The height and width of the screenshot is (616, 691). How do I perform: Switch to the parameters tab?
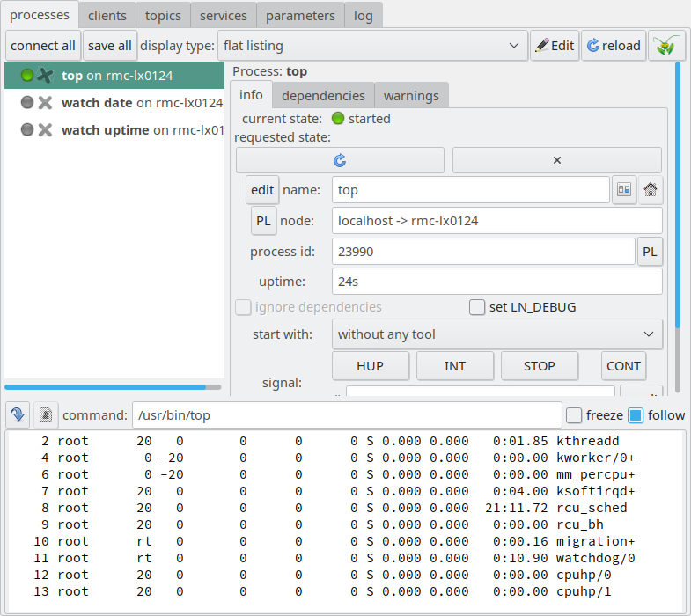pyautogui.click(x=300, y=16)
